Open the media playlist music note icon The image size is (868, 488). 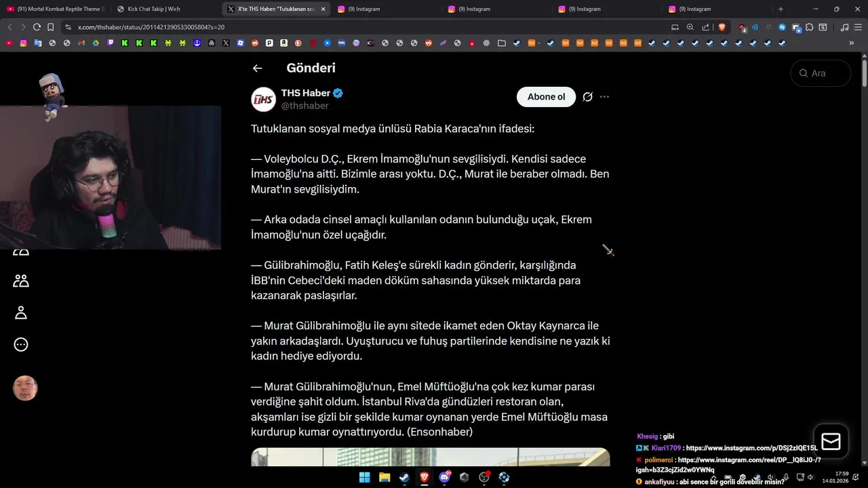click(x=844, y=27)
